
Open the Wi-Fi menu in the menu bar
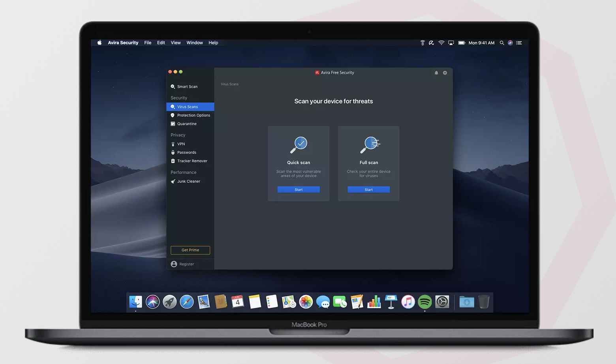(441, 43)
